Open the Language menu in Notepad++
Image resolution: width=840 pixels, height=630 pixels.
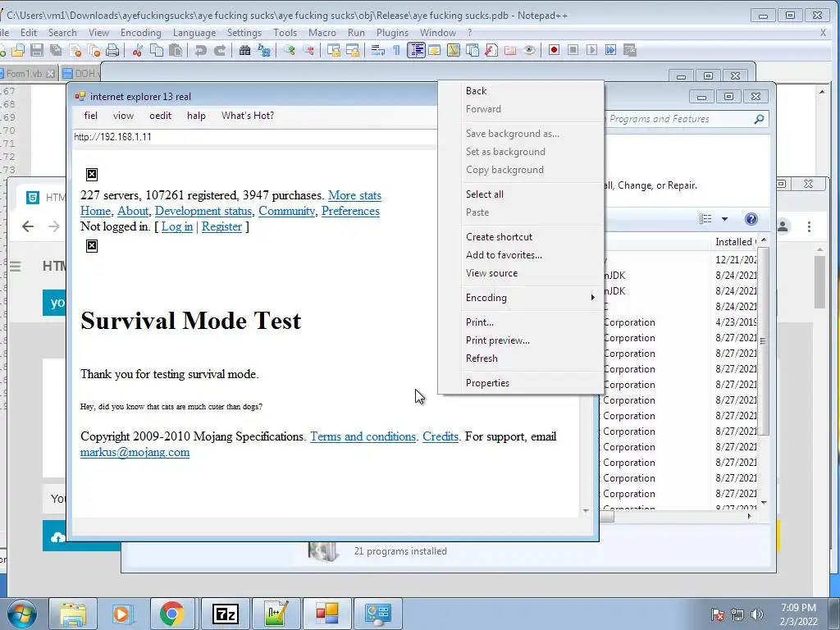pos(194,33)
